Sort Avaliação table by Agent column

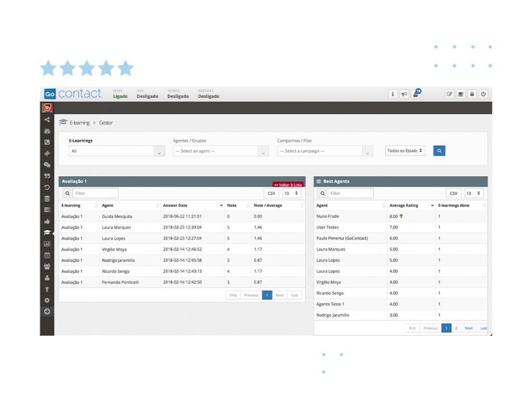point(130,206)
